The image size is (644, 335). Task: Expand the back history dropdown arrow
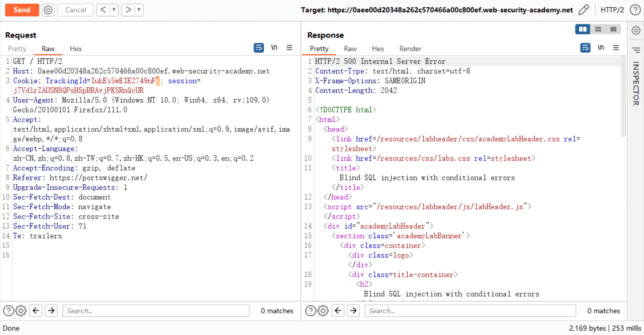click(x=114, y=10)
